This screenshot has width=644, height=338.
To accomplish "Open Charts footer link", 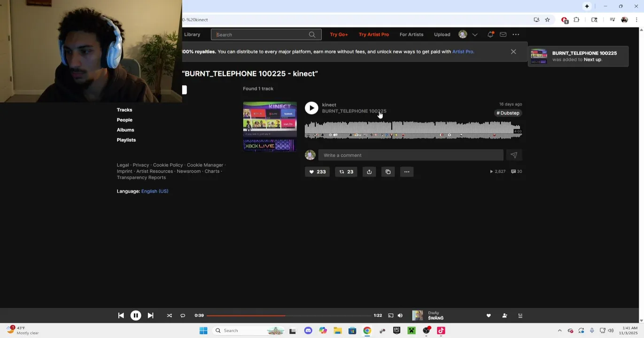I will pyautogui.click(x=212, y=171).
